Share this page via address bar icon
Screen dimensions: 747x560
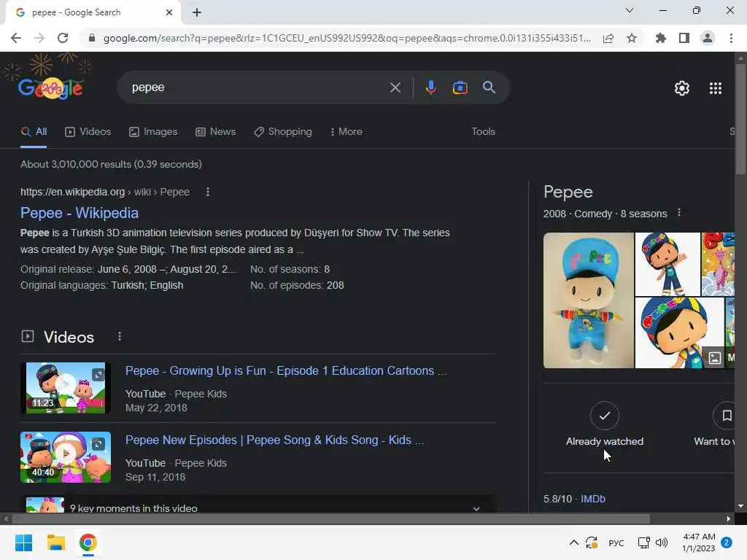(608, 38)
